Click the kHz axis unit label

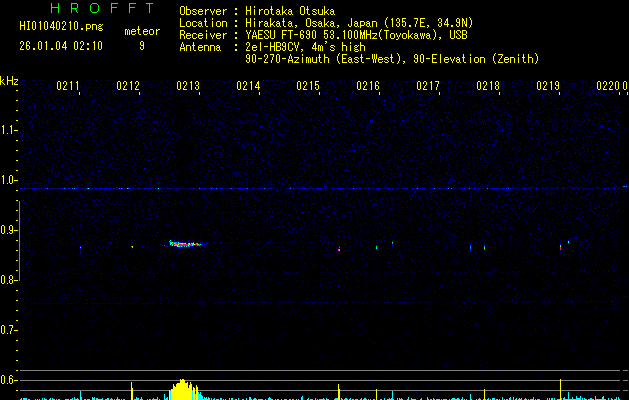[9, 80]
